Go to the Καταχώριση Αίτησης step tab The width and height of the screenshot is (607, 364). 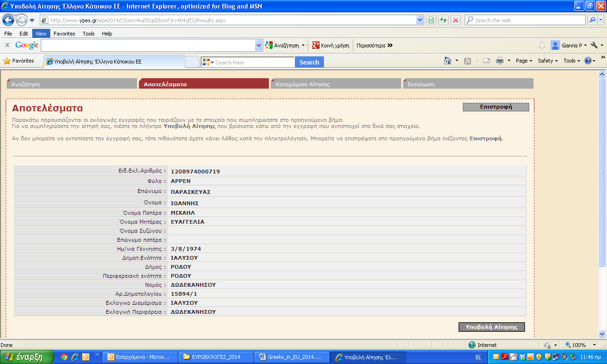point(336,84)
